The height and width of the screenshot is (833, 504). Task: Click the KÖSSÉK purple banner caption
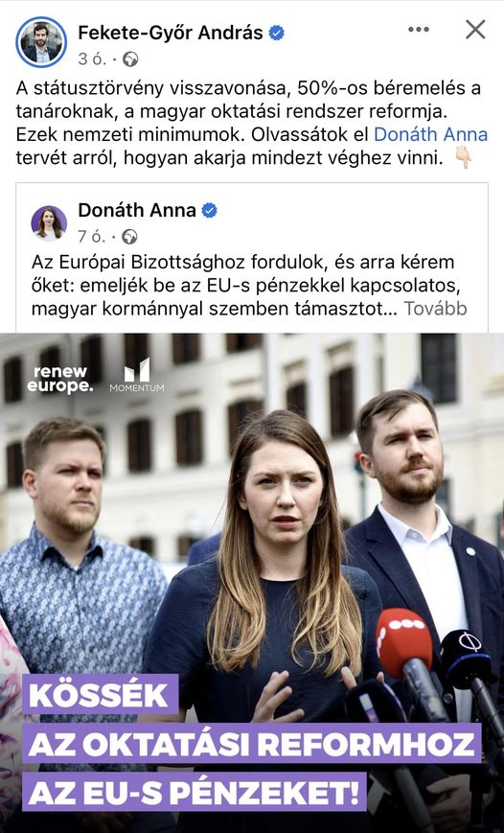[100, 695]
